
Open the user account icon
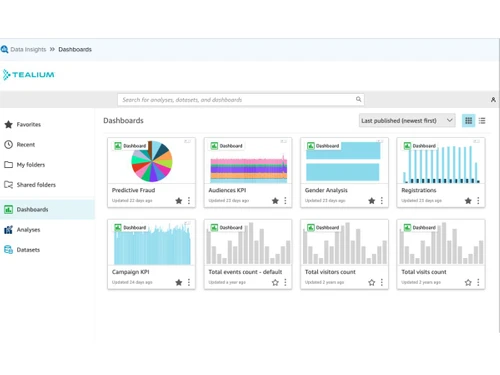[493, 100]
